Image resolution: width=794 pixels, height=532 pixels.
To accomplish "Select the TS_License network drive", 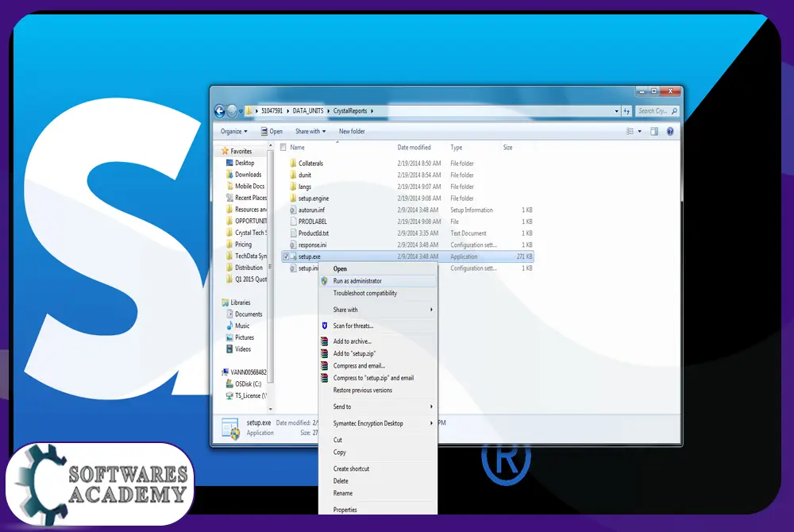I will (x=248, y=395).
